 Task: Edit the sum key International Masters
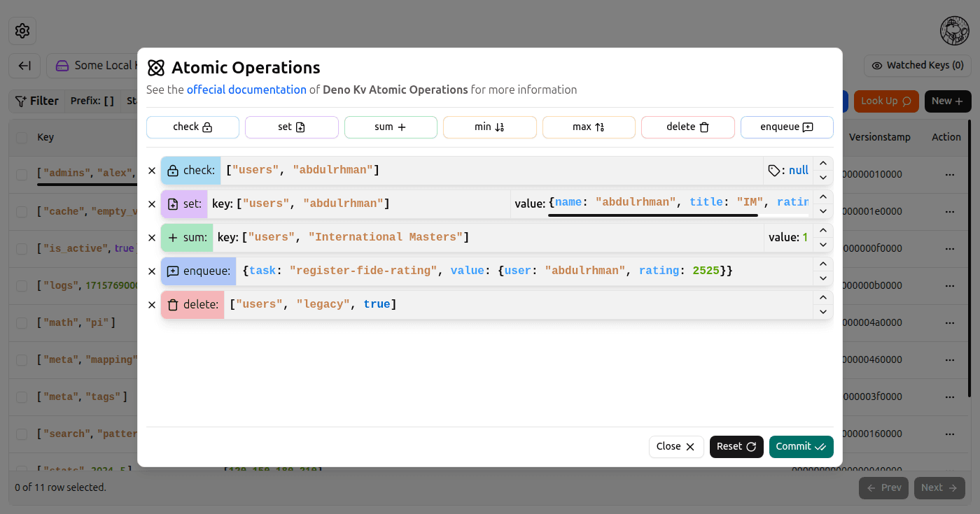488,238
